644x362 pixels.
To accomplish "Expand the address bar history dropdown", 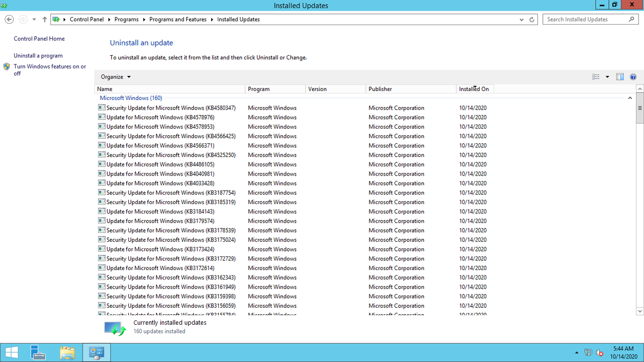I will coord(521,20).
